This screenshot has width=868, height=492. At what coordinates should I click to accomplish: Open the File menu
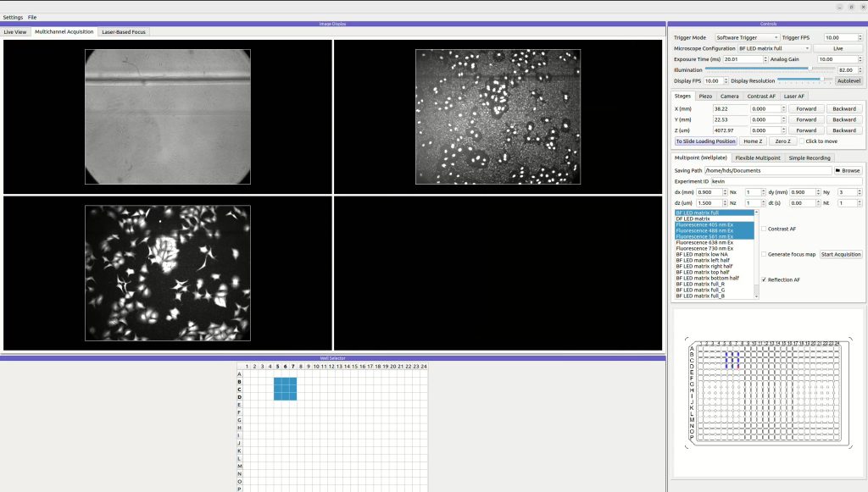pos(32,17)
